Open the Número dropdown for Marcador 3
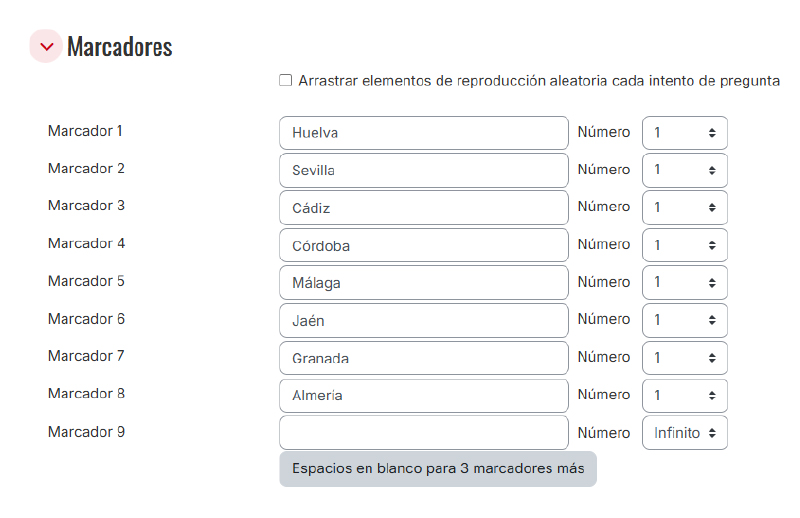The height and width of the screenshot is (518, 800). click(x=684, y=208)
